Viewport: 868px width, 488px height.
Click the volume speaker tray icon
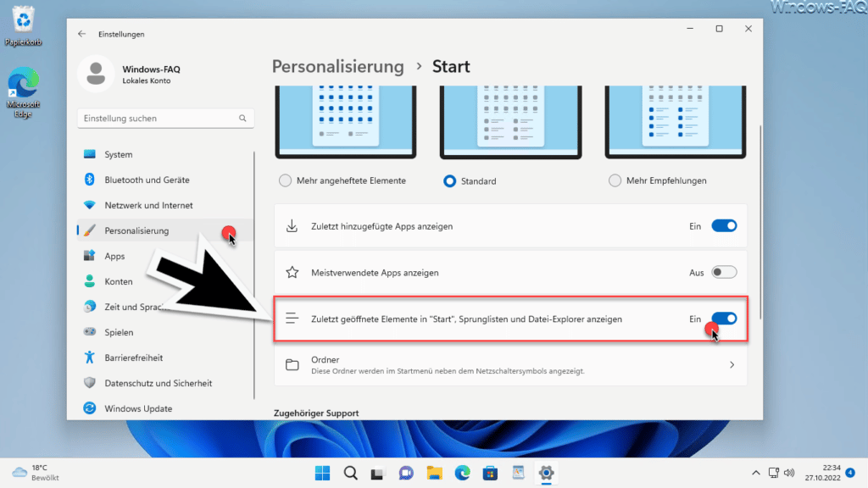pyautogui.click(x=789, y=473)
